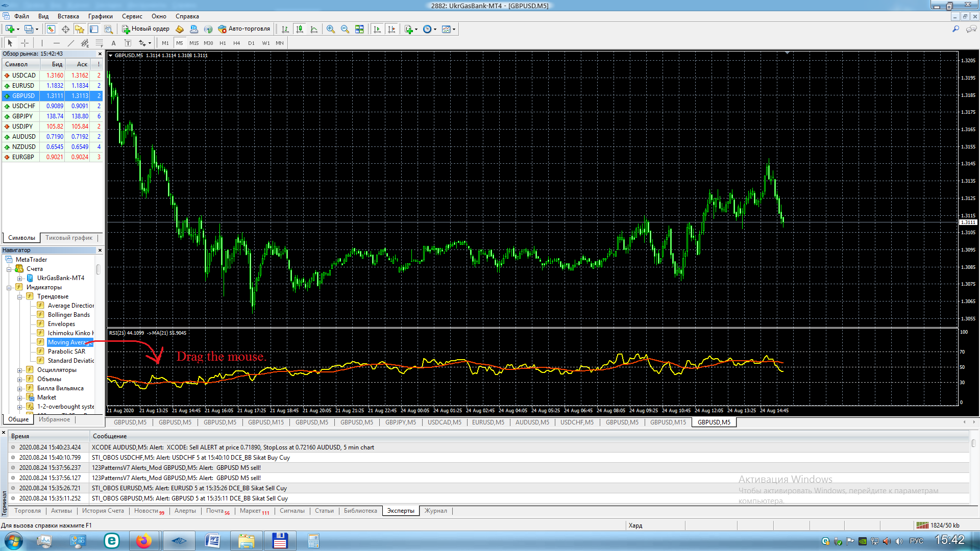This screenshot has height=551, width=980.
Task: Toggle the Auto-trading button
Action: [244, 29]
